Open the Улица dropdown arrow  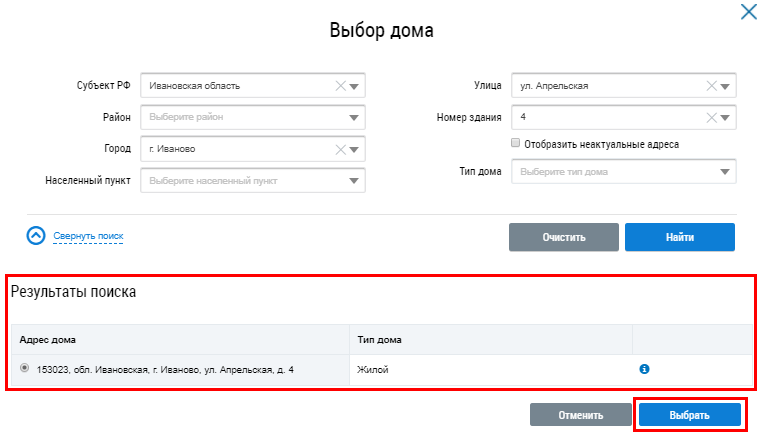725,86
